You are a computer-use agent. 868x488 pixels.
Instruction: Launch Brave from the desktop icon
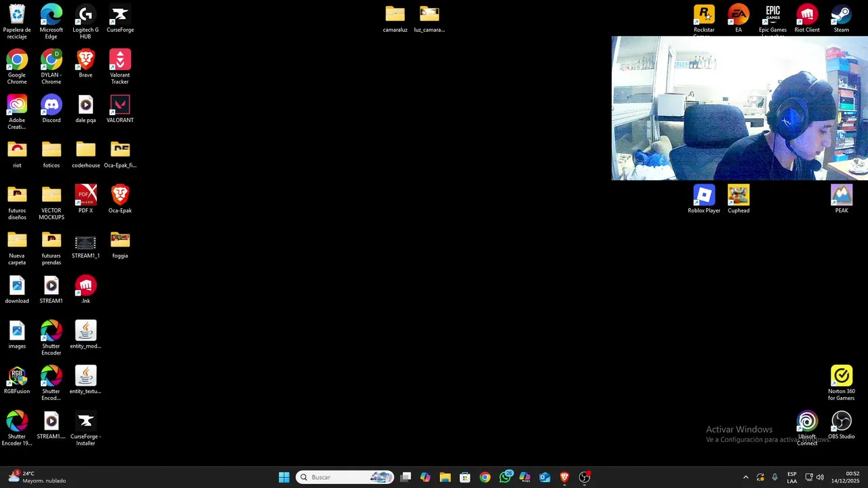pos(85,64)
